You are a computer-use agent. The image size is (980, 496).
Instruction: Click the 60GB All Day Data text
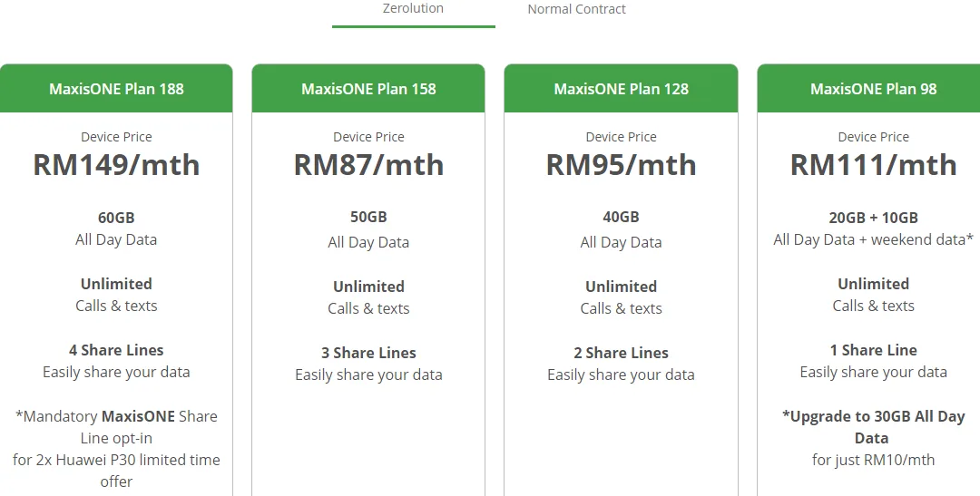click(x=116, y=218)
